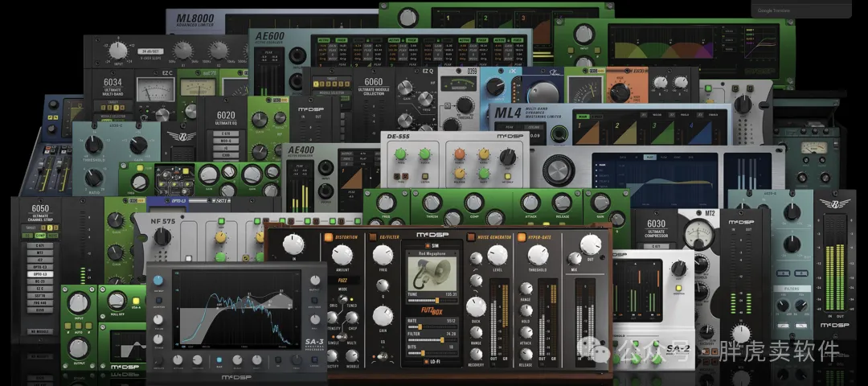Click the black OUT knob in DE-555
Viewport: 868px width, 386px height.
tap(508, 158)
